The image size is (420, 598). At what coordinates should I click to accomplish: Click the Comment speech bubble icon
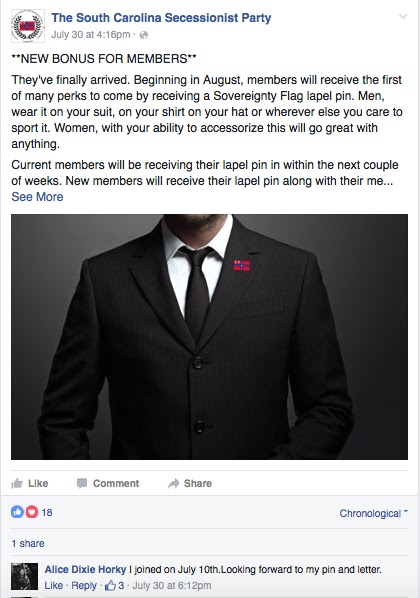point(82,484)
